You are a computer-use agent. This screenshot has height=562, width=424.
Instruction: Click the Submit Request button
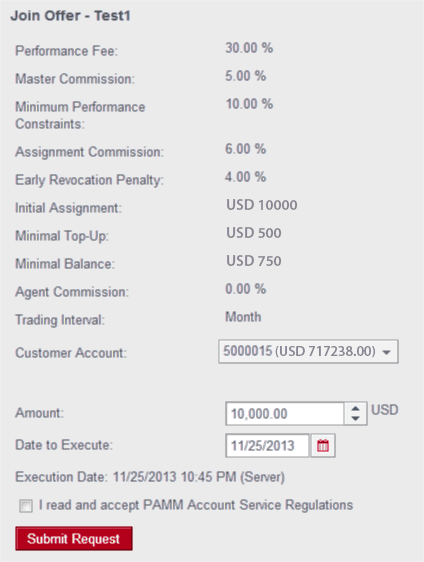click(74, 538)
